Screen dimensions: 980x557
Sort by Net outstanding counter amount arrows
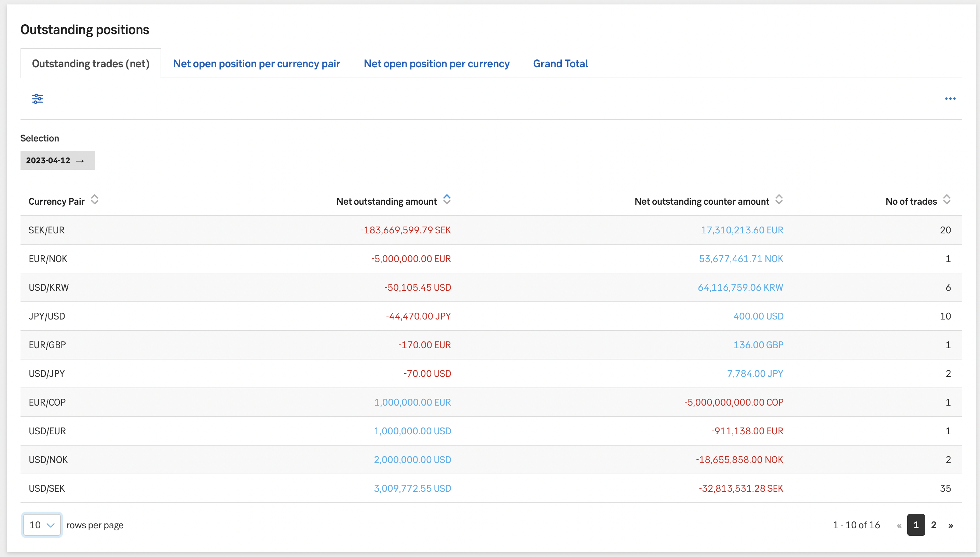click(x=779, y=200)
